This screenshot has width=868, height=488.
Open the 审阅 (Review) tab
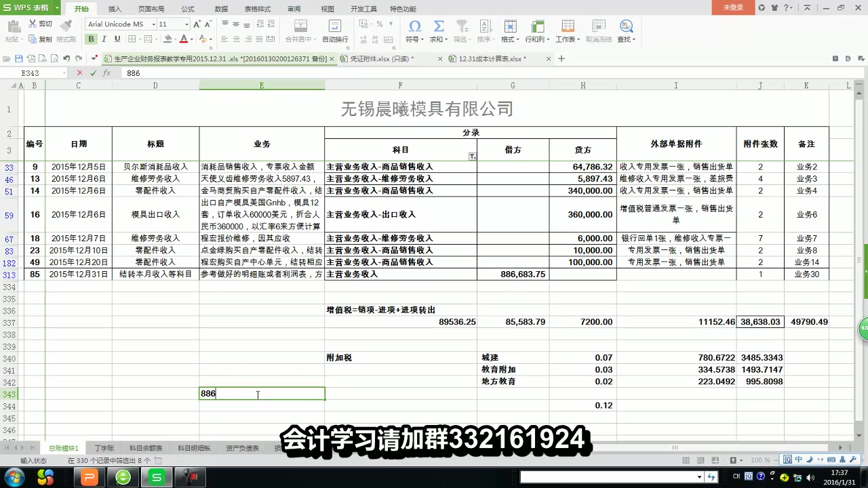click(x=294, y=9)
